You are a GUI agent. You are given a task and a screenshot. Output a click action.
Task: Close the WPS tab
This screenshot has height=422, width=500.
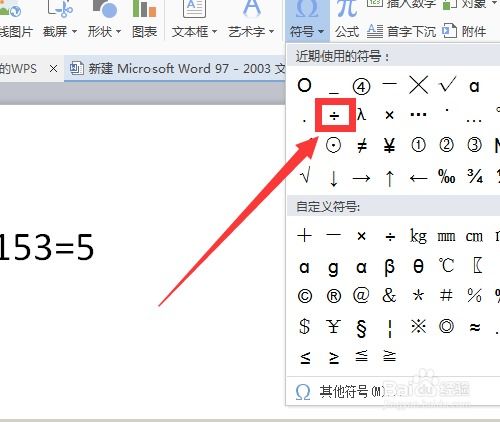[53, 69]
